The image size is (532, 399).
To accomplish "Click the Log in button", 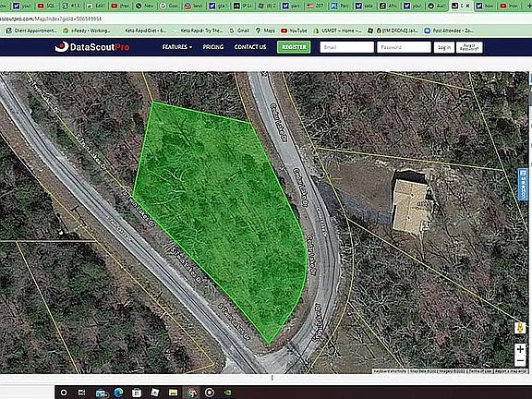I will [444, 47].
